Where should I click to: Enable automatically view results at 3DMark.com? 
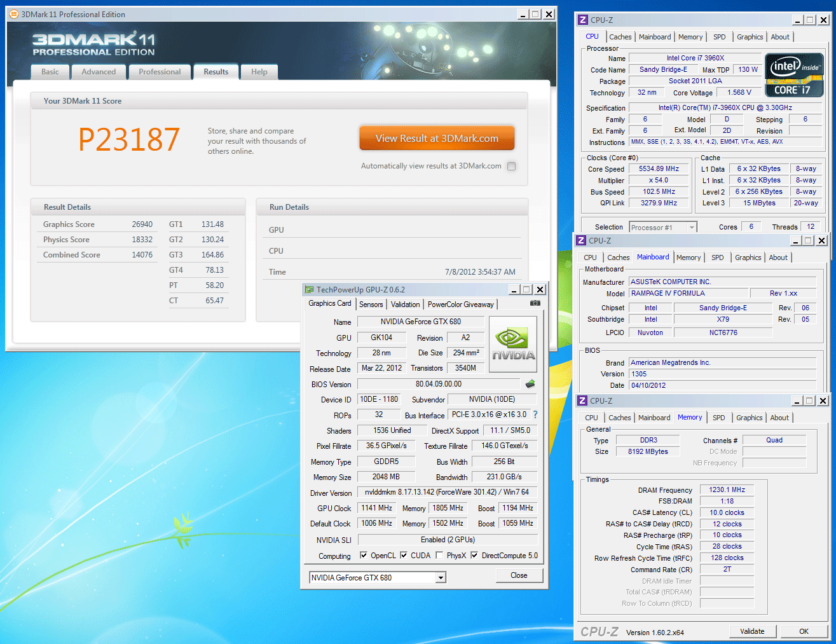[512, 166]
